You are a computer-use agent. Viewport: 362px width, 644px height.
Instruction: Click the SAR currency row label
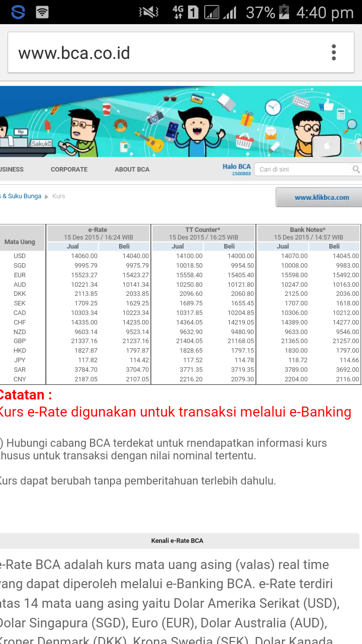coord(20,370)
